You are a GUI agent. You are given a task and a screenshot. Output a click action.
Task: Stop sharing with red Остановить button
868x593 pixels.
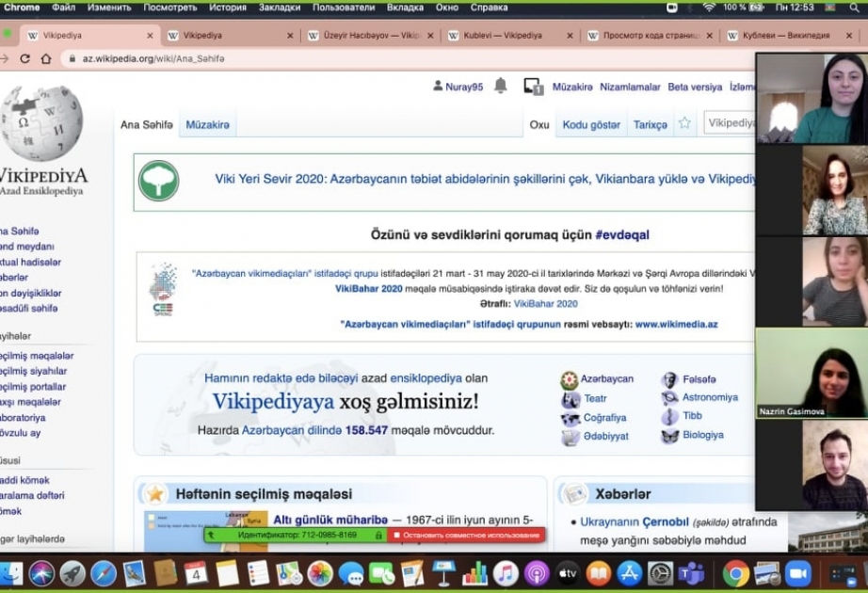pos(466,535)
